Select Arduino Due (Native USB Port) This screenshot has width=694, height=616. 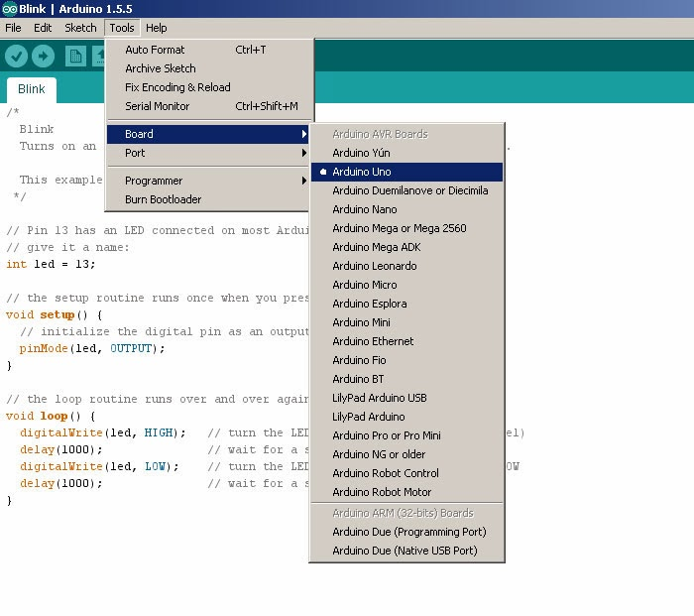406,551
